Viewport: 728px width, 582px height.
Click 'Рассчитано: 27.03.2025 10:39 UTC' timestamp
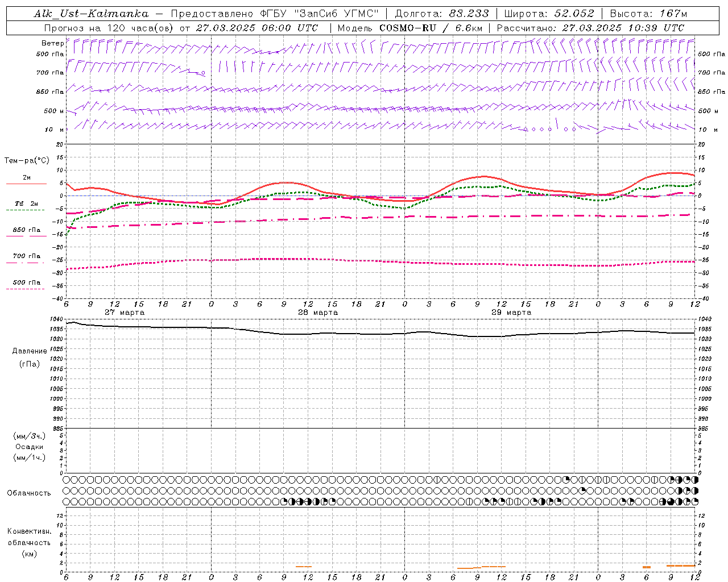click(590, 28)
